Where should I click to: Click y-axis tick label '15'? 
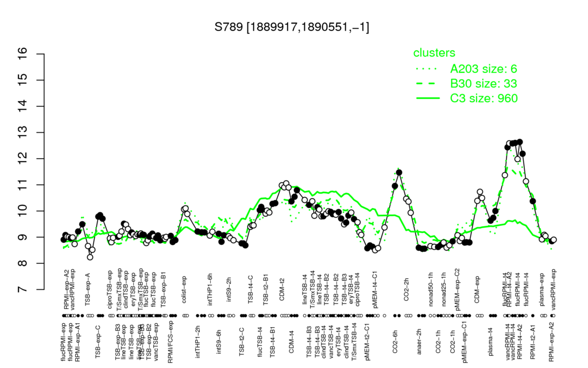coord(22,80)
